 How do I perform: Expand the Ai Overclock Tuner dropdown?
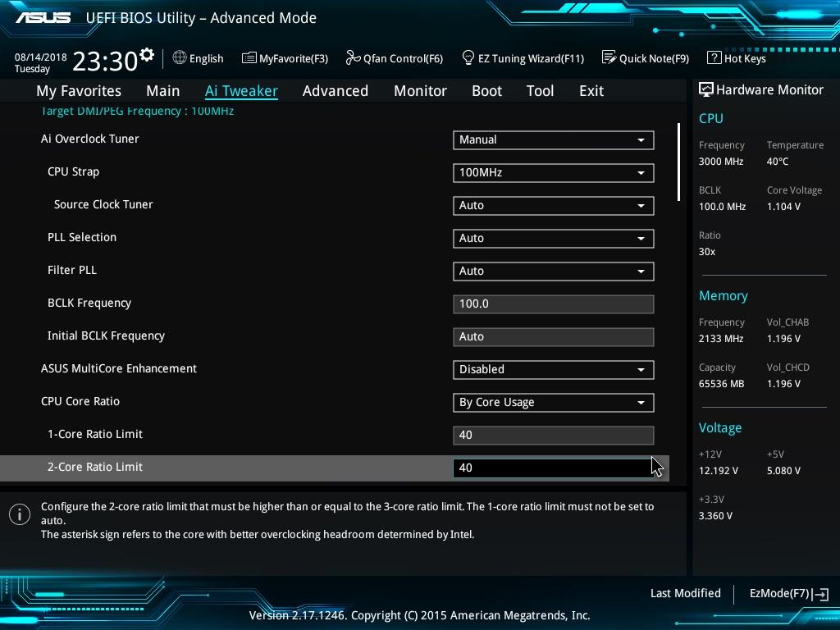554,139
